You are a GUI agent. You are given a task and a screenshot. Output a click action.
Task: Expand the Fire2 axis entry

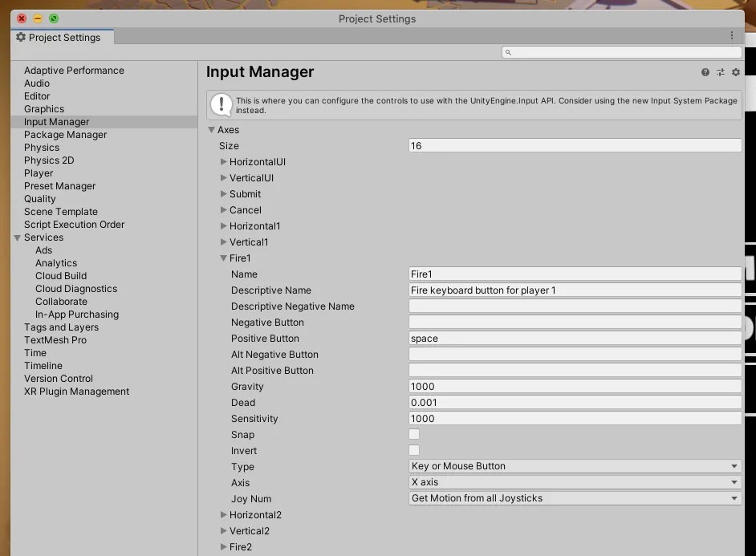(x=223, y=546)
